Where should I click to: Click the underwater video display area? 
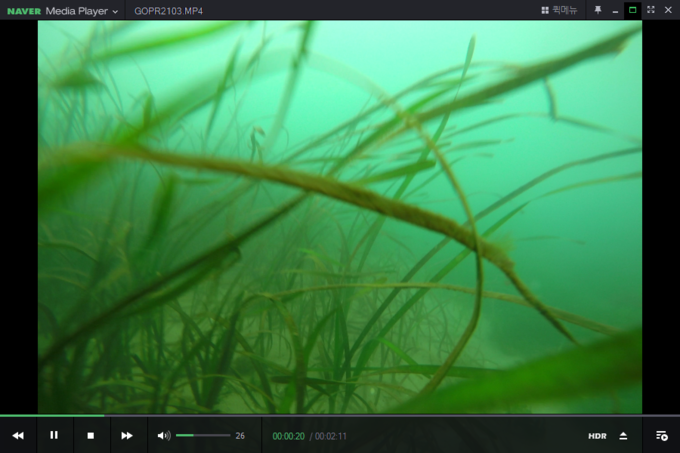coord(340,215)
